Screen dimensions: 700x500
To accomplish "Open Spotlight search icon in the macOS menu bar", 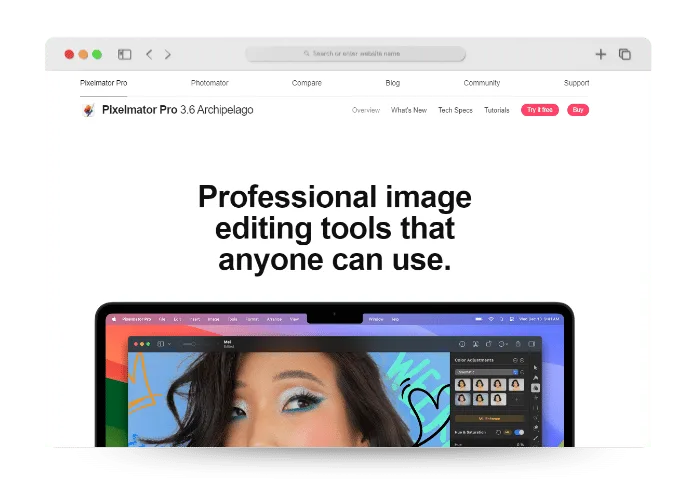I will 502,319.
